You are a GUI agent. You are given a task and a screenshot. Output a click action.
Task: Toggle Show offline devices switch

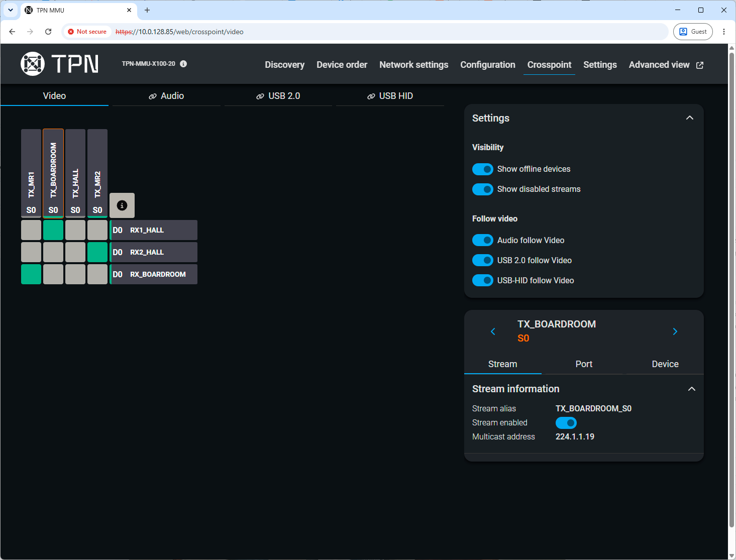tap(483, 169)
